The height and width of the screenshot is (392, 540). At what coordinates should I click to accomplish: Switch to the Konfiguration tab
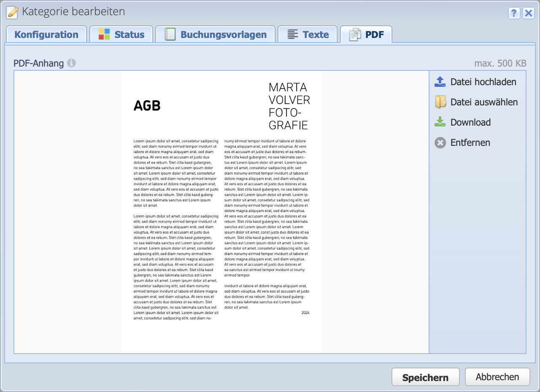pos(46,34)
